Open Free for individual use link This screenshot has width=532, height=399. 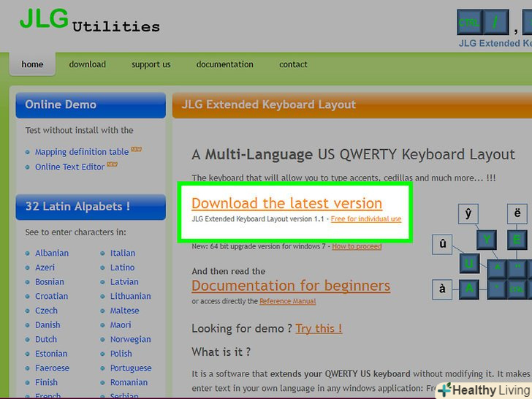[x=366, y=219]
